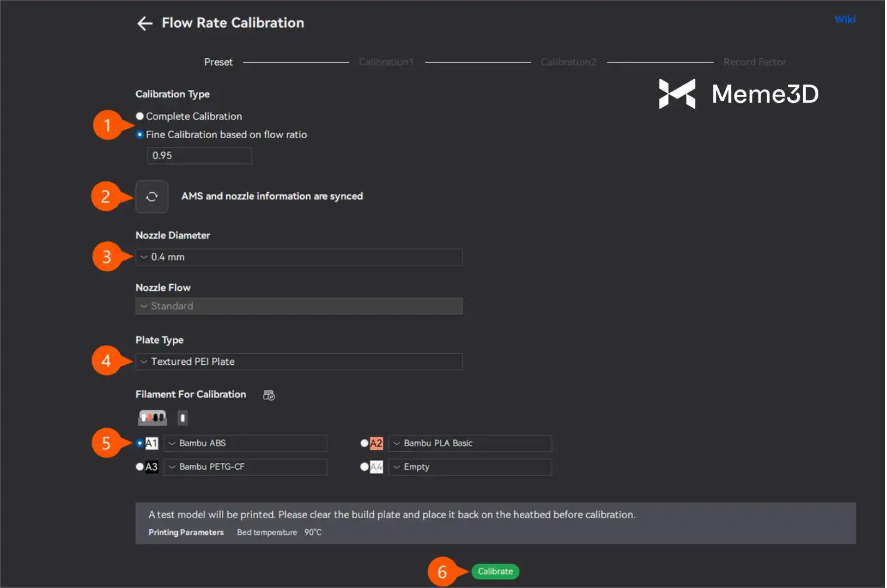Screen dimensions: 887x588
Task: Select Fine Calibration based on flow ratio
Action: 140,134
